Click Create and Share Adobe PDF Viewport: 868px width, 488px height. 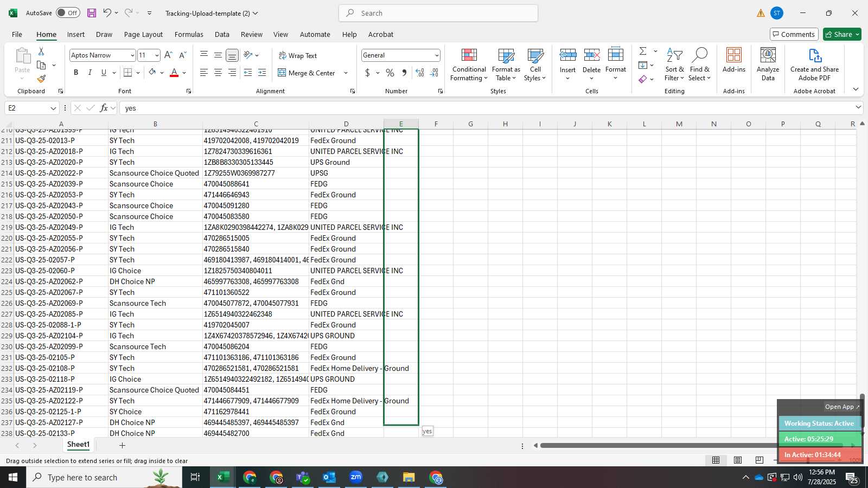click(814, 64)
